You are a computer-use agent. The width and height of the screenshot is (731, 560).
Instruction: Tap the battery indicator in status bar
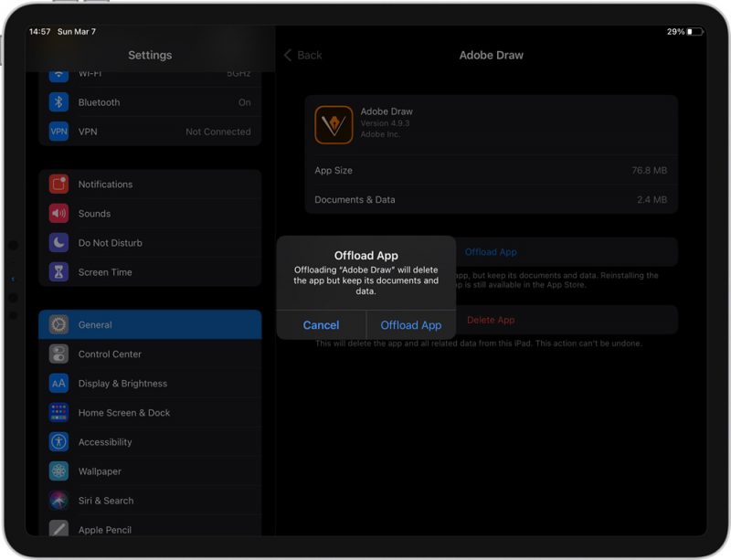(x=694, y=32)
